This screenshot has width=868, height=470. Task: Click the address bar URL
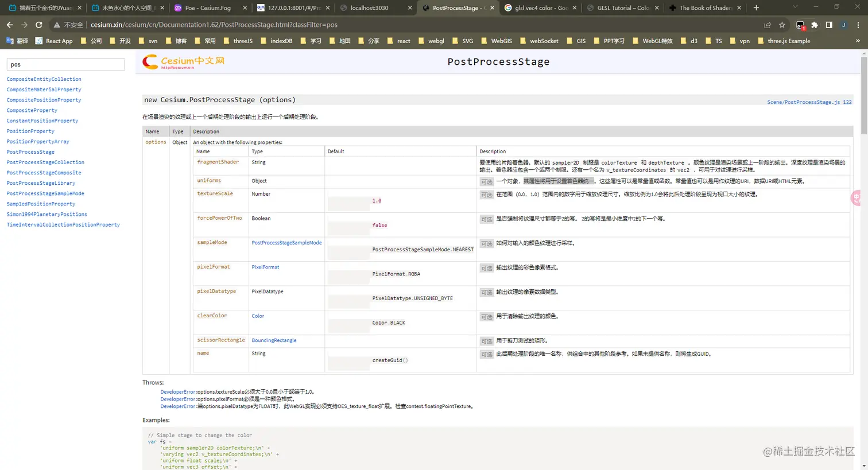214,25
